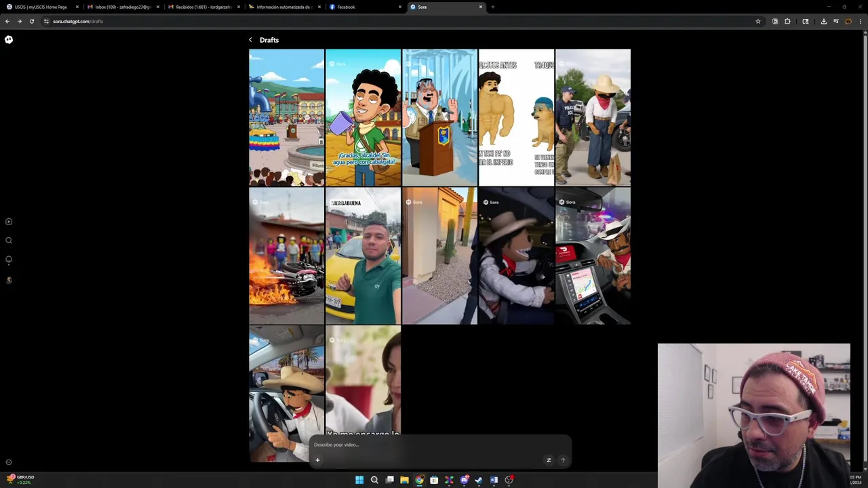Open the puppet with police lights draft

point(593,256)
